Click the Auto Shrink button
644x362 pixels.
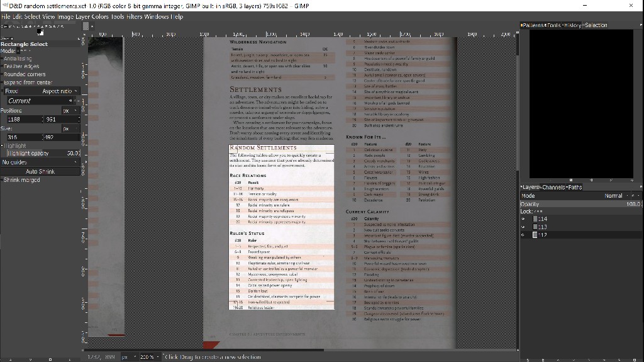40,171
